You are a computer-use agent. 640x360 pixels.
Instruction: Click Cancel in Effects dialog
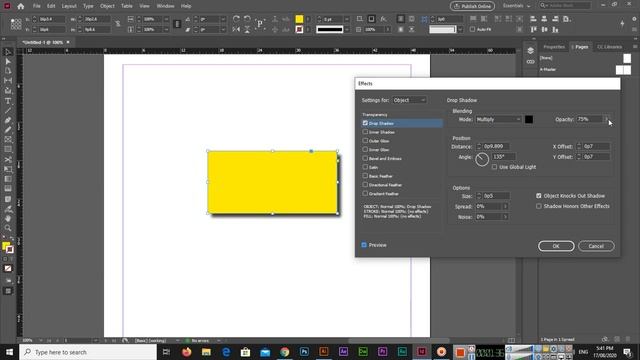click(x=596, y=246)
